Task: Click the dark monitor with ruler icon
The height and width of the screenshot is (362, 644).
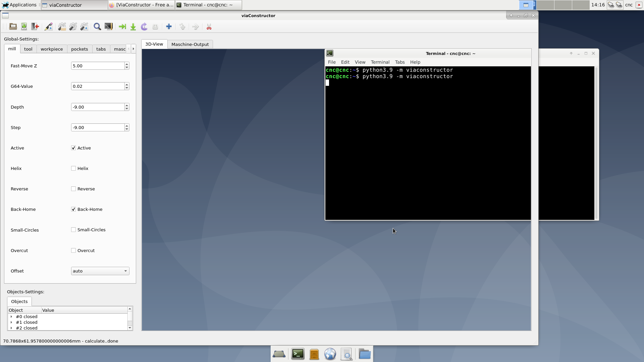Action: coord(109,27)
